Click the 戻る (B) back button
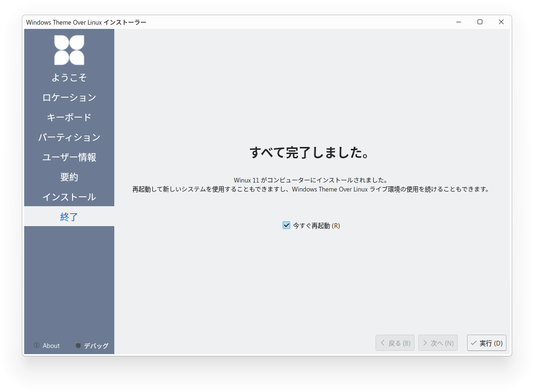 [395, 343]
